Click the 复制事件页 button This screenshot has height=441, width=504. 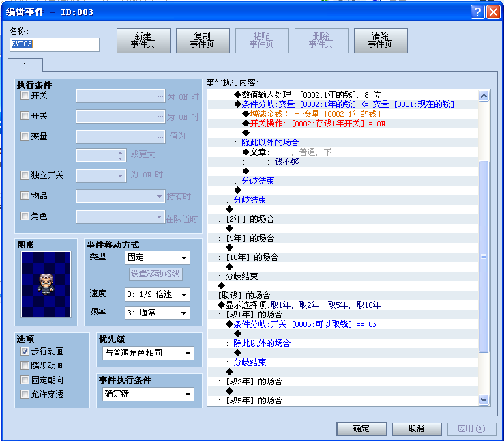(x=203, y=40)
